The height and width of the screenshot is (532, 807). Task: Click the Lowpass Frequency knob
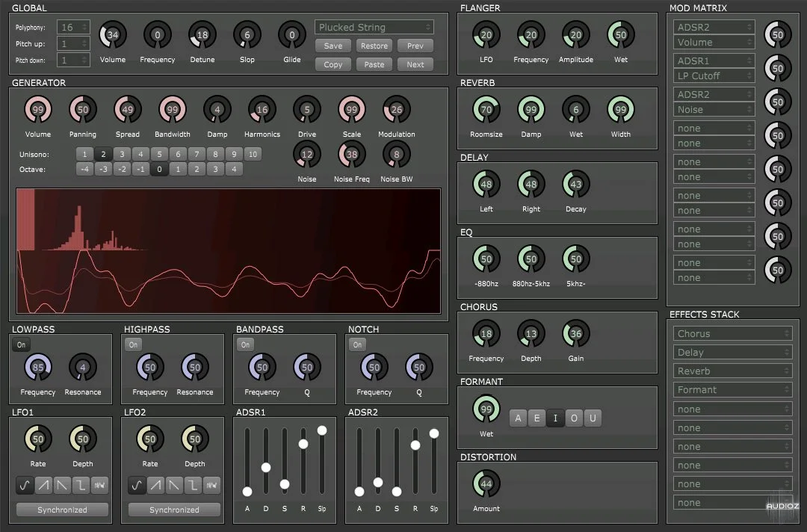[38, 368]
